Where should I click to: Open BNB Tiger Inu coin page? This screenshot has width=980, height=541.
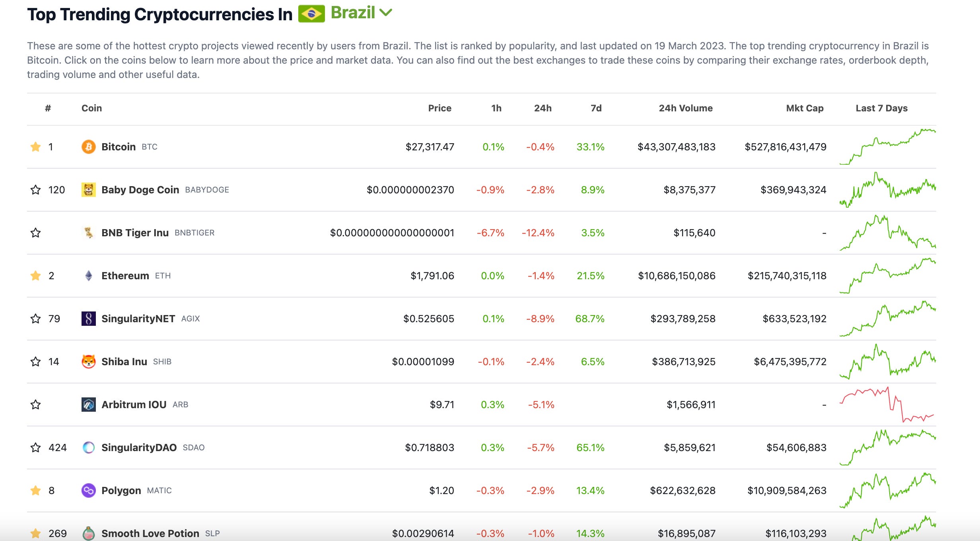[x=135, y=233]
